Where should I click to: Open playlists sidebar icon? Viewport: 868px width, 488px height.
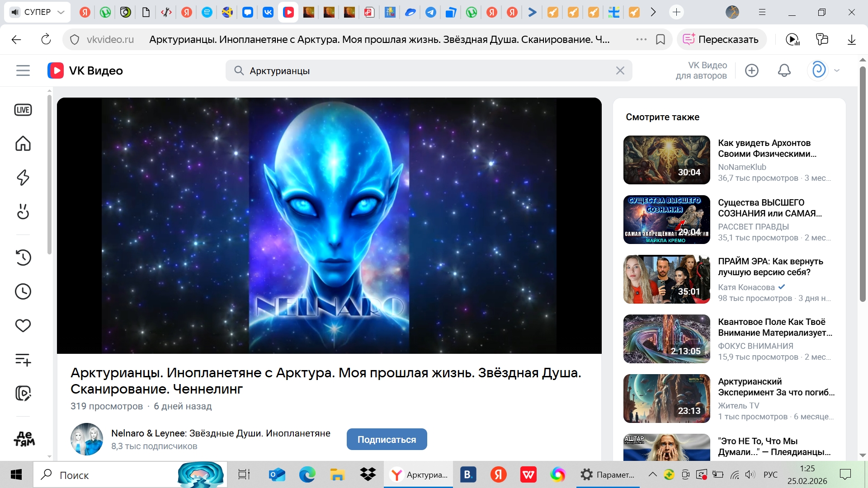(x=23, y=360)
